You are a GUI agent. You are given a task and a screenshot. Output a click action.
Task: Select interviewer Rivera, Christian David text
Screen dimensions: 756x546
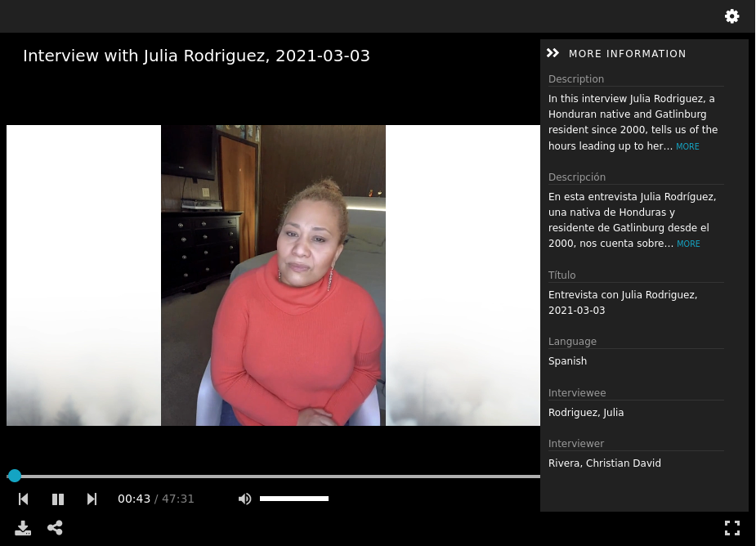coord(605,463)
